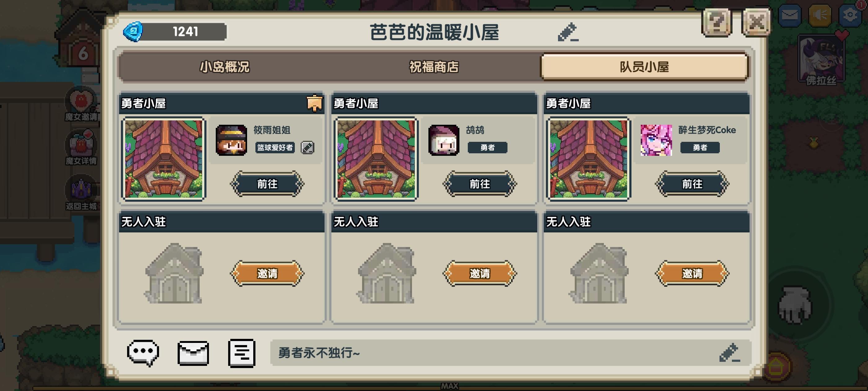
Task: Invite a member to third empty house
Action: (x=692, y=273)
